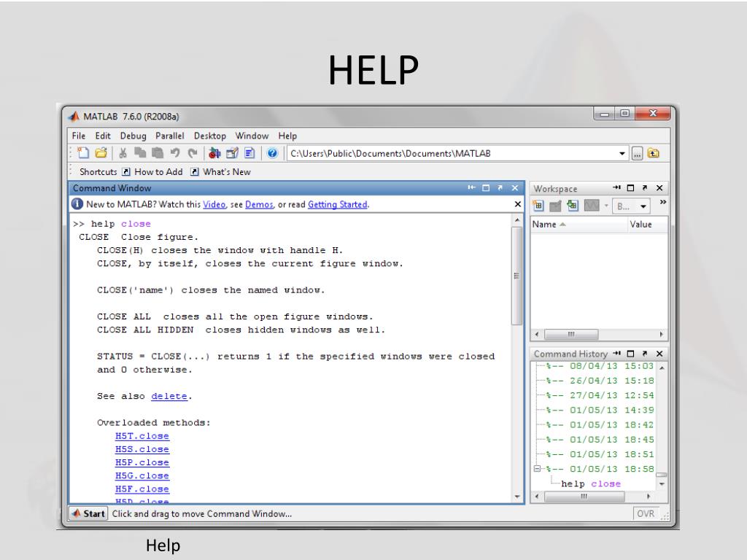Image resolution: width=747 pixels, height=560 pixels.
Task: Click New variable icon in Workspace
Action: point(538,206)
